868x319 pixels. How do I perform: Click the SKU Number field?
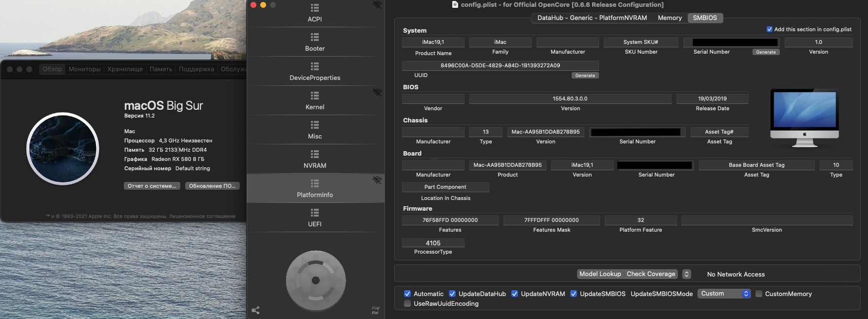click(640, 42)
